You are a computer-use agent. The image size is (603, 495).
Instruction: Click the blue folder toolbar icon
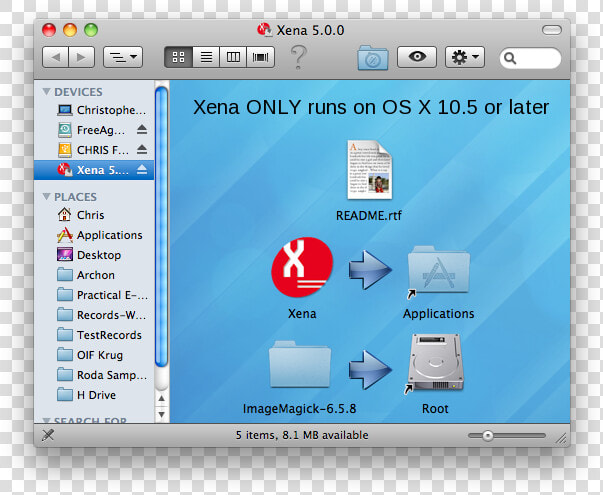(x=372, y=58)
